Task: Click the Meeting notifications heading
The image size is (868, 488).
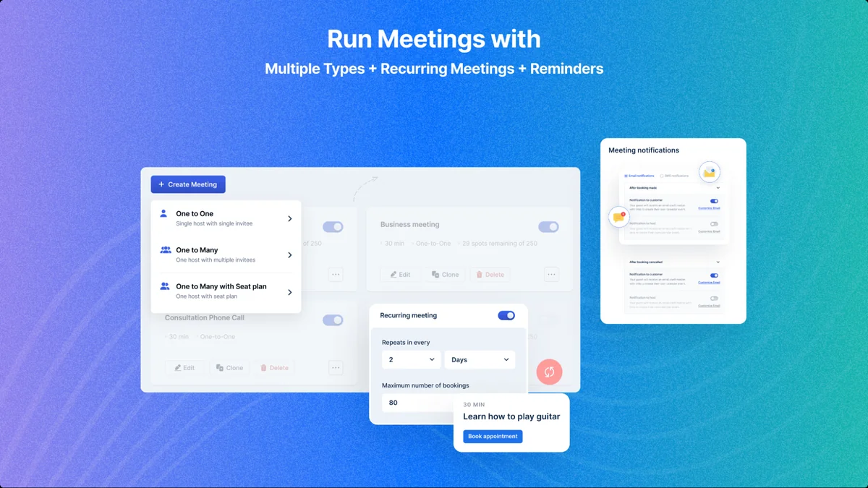Action: coord(644,150)
